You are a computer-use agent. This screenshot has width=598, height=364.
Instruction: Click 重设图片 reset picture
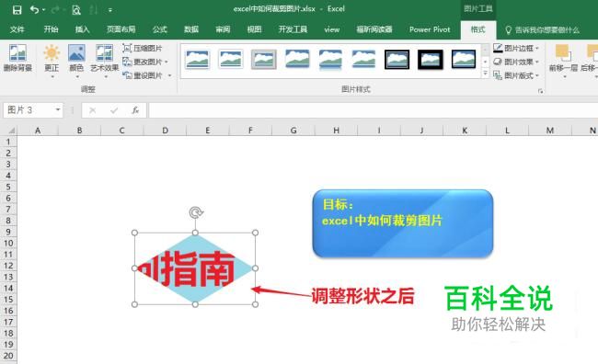click(x=143, y=75)
